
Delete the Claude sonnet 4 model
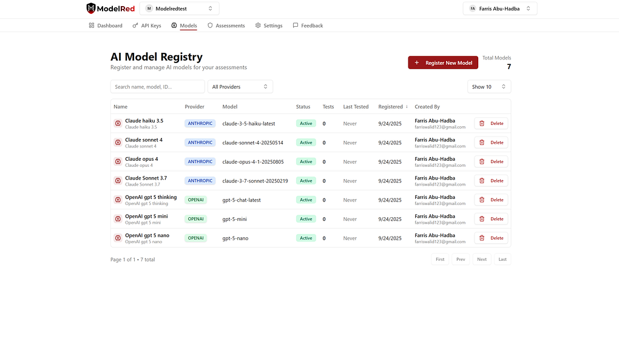point(491,143)
